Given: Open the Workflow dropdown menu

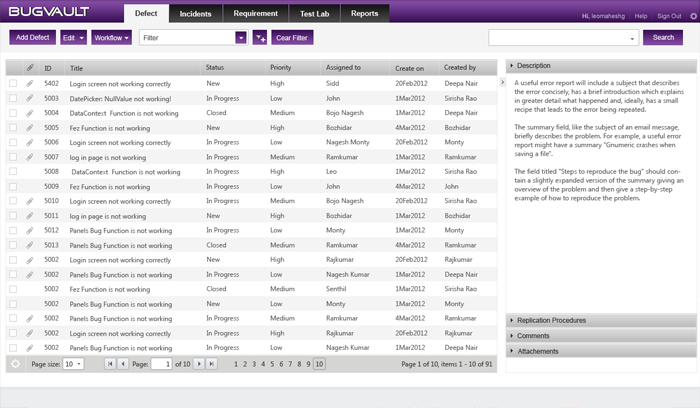Looking at the screenshot, I should (x=110, y=37).
